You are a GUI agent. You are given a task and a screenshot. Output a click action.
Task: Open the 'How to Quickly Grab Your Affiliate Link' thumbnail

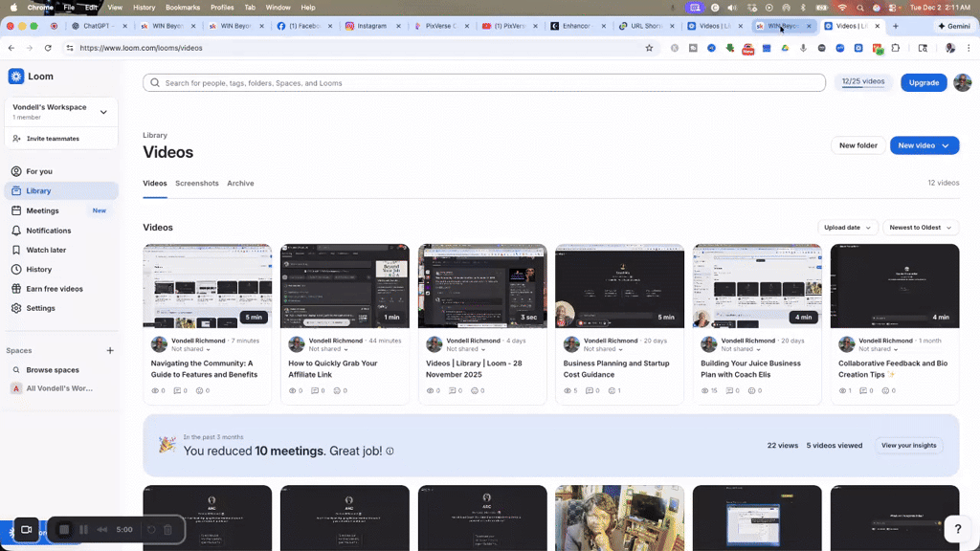coord(345,285)
